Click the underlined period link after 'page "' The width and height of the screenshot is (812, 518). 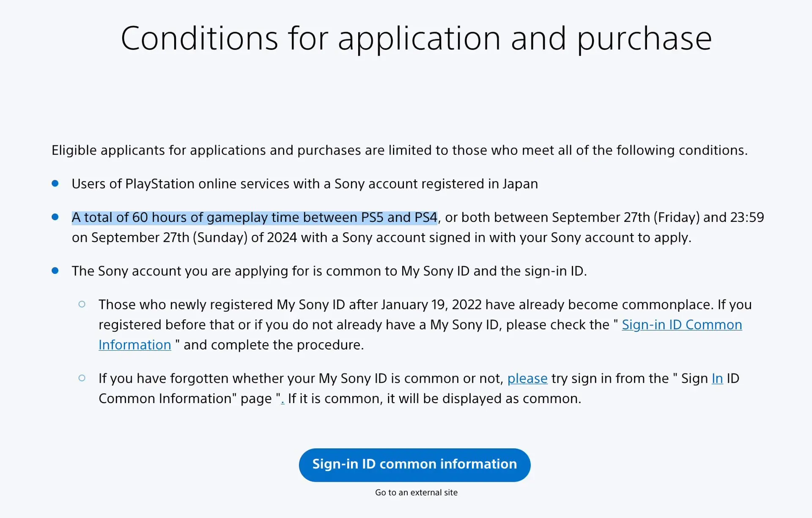(x=283, y=399)
